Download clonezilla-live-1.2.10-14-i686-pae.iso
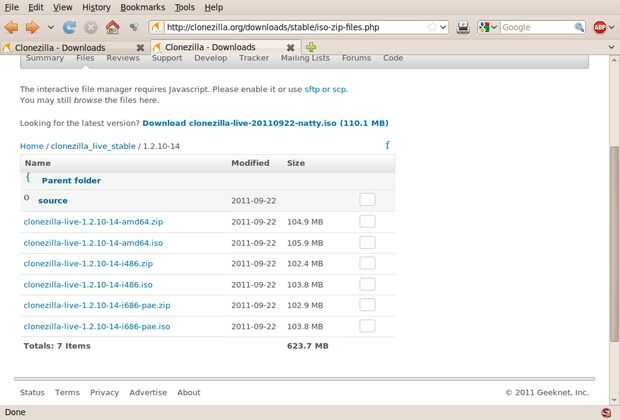The width and height of the screenshot is (620, 420). tap(97, 327)
